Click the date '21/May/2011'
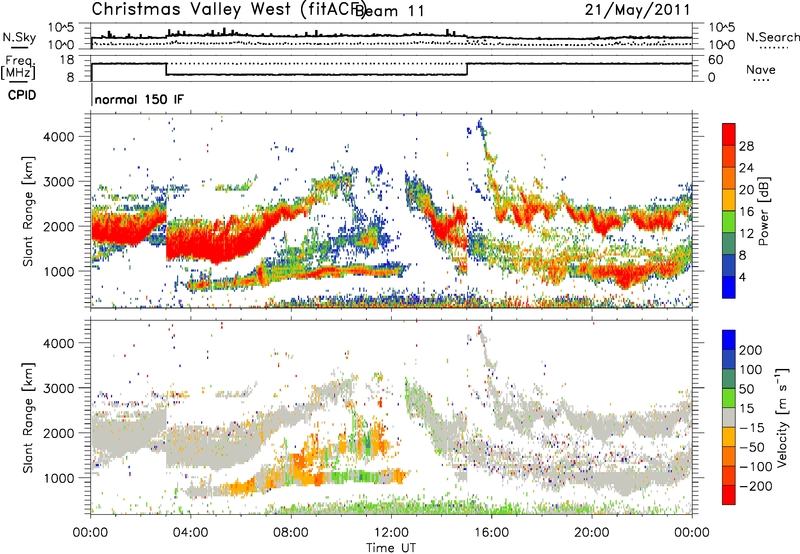800x554 pixels. tap(638, 10)
